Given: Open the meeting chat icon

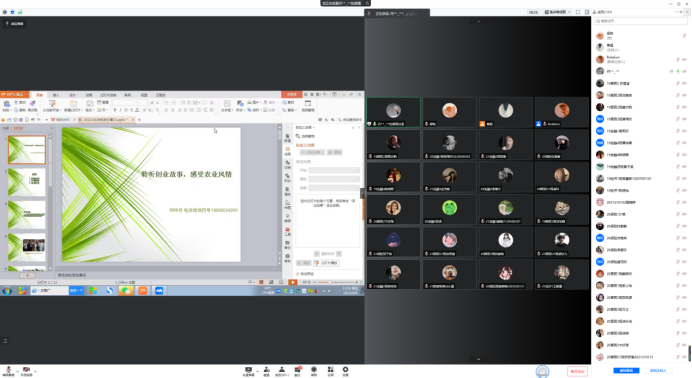Looking at the screenshot, I should pyautogui.click(x=297, y=371).
